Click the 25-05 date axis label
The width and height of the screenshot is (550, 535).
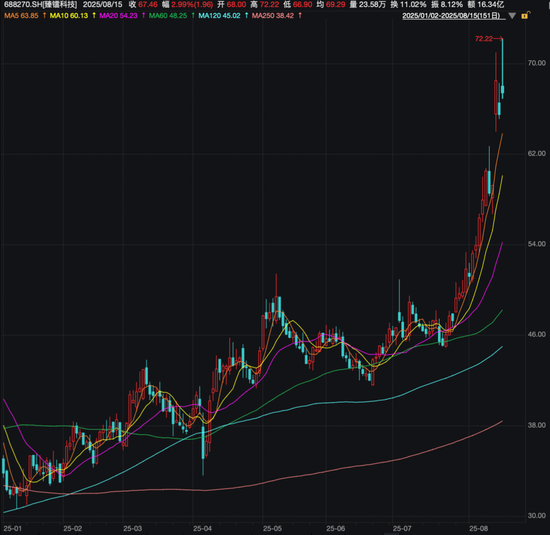click(x=272, y=528)
